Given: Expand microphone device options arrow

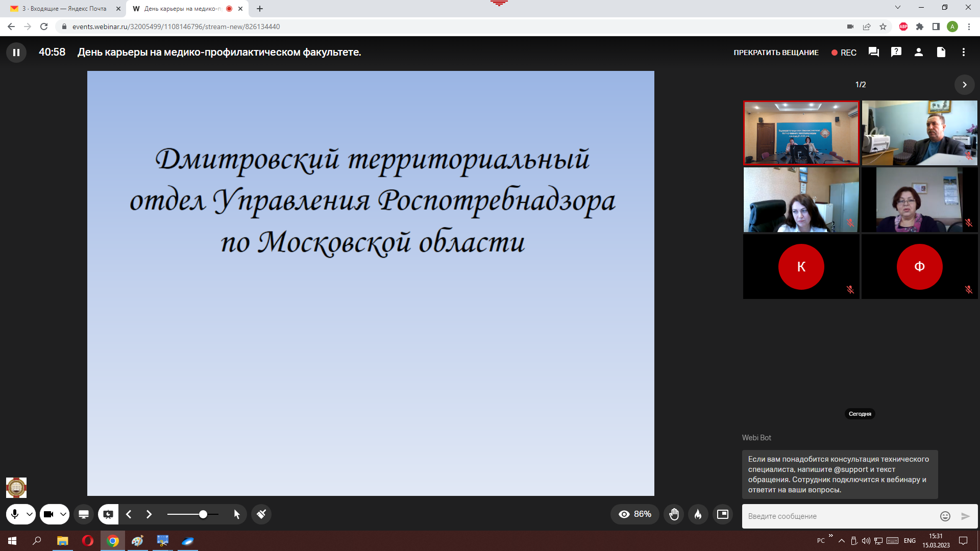Looking at the screenshot, I should (x=30, y=514).
